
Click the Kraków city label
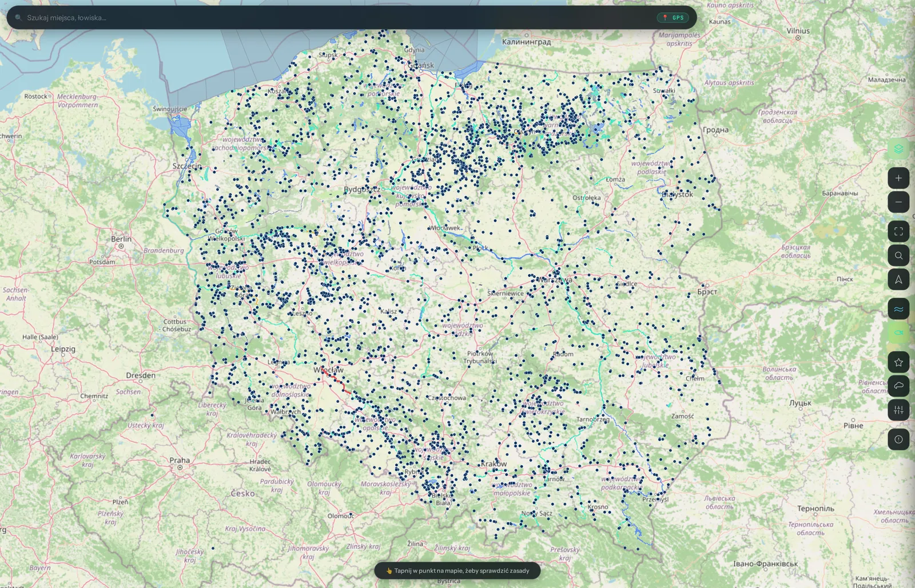click(494, 463)
